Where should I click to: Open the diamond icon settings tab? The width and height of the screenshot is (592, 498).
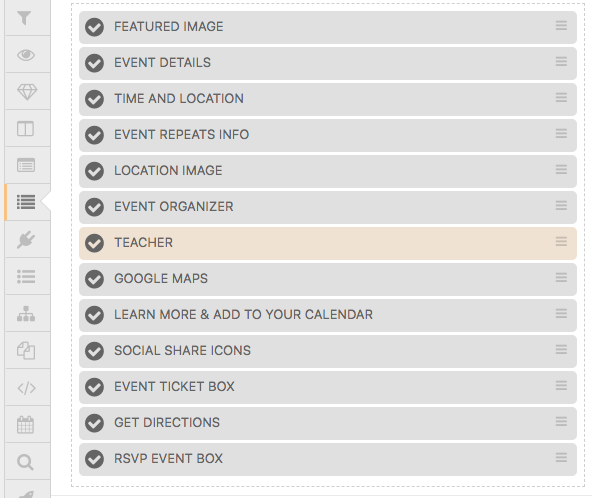(x=27, y=92)
